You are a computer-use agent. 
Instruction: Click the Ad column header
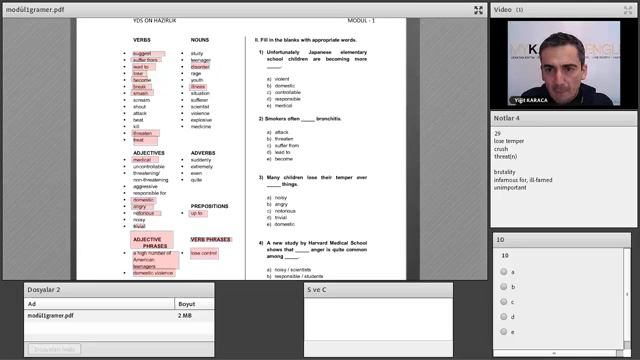click(x=99, y=304)
